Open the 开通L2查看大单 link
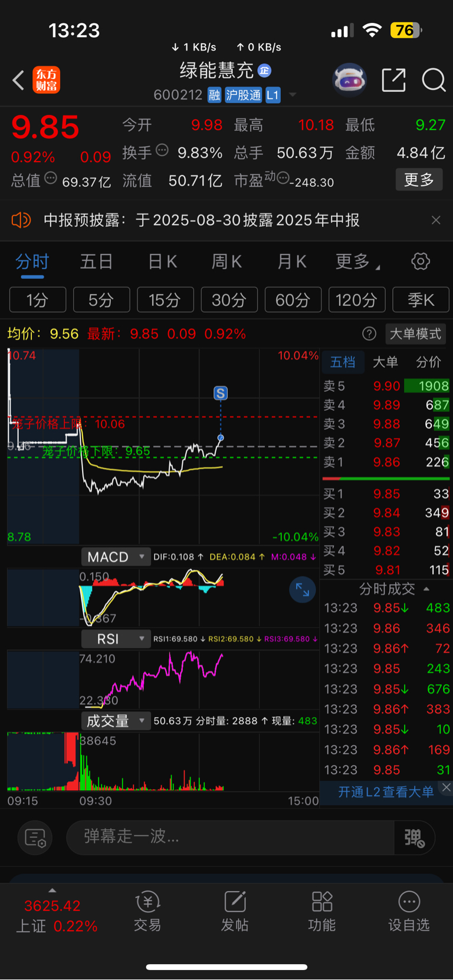 tap(386, 792)
